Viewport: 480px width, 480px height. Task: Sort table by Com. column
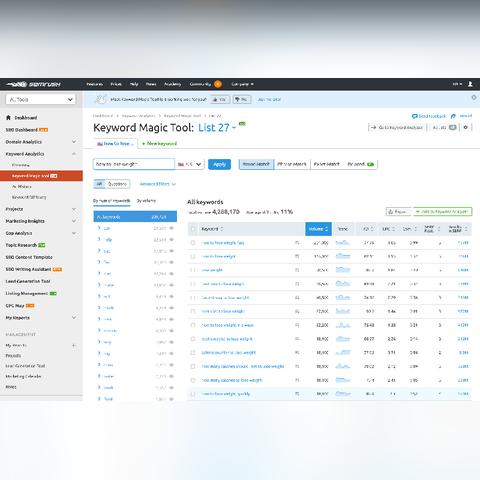(409, 229)
